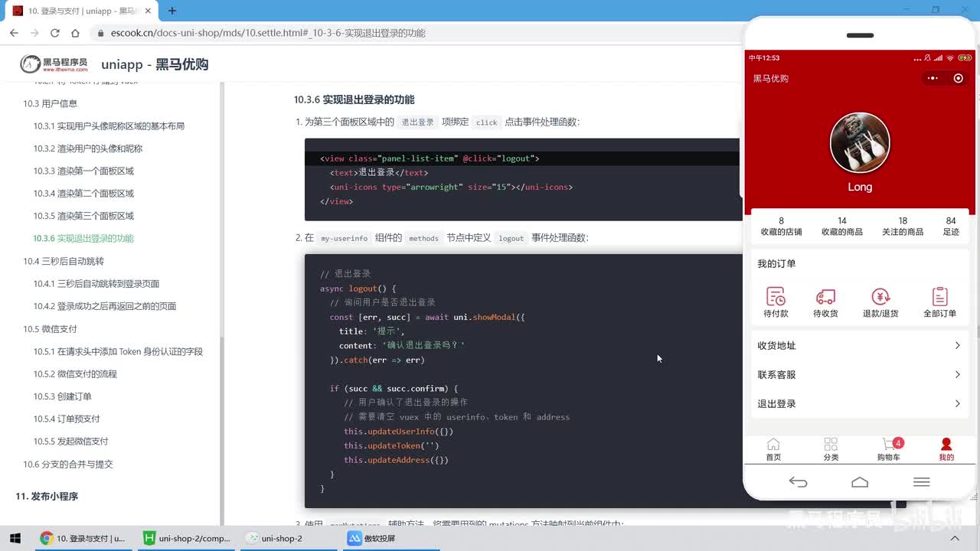Viewport: 980px width, 551px height.
Task: Switch to HBuilderX uni-shop-2 taskbar item
Action: 187,538
